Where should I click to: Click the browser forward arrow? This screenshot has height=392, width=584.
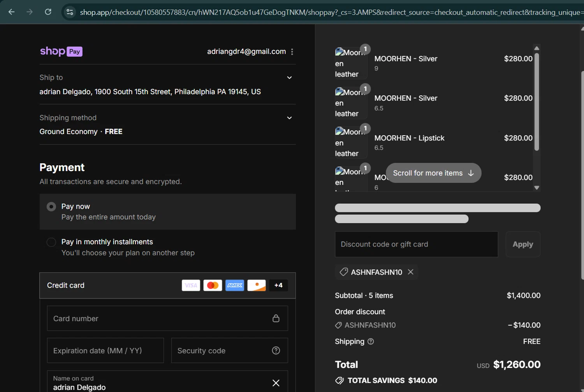[30, 12]
